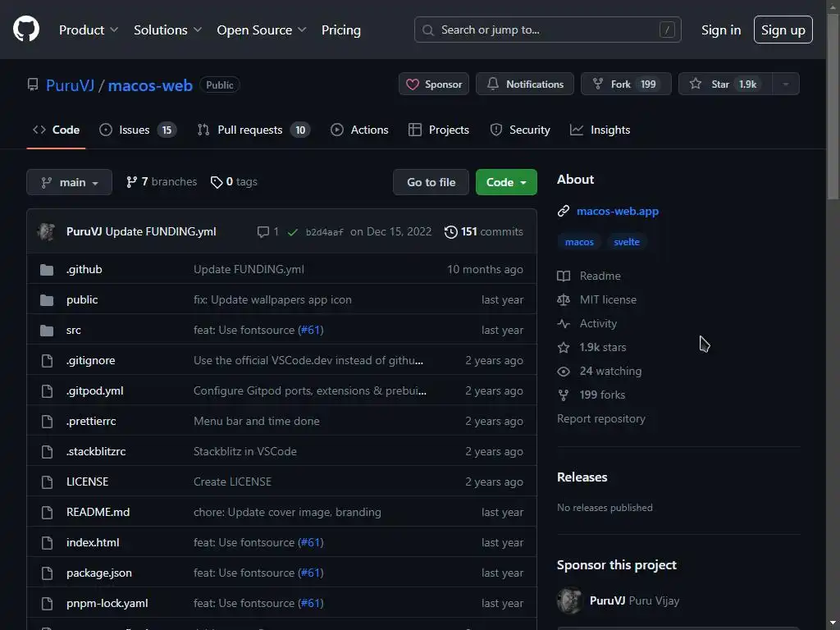
Task: Click the macos topic tag
Action: 579,242
